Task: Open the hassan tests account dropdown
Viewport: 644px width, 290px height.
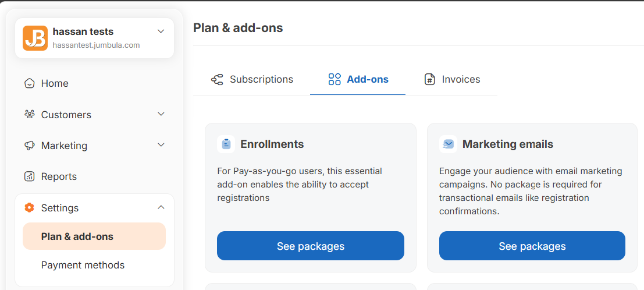Action: pos(161,31)
